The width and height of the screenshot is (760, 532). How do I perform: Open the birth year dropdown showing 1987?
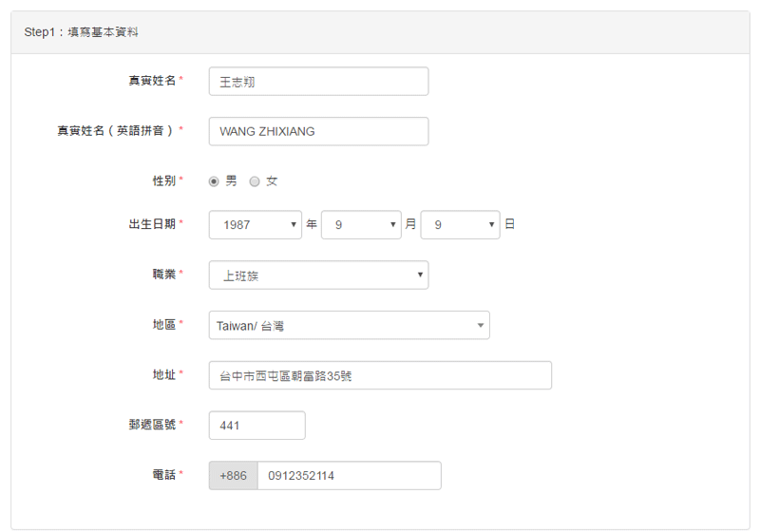[x=256, y=225]
